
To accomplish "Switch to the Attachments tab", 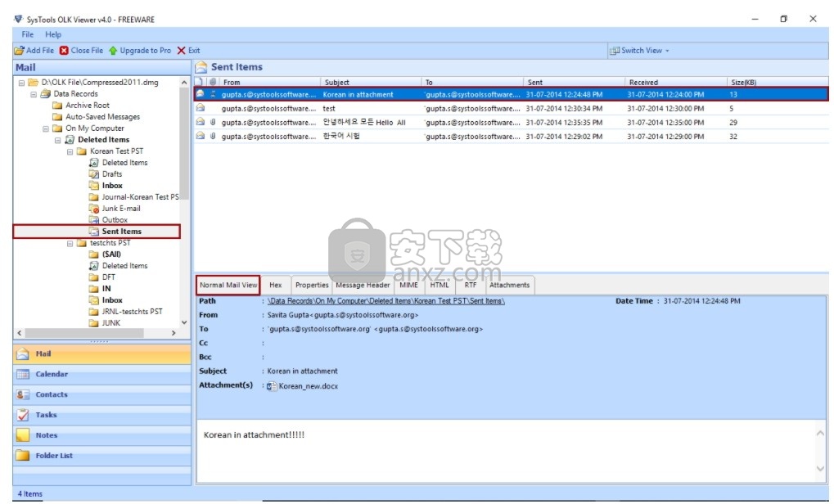I will (510, 285).
